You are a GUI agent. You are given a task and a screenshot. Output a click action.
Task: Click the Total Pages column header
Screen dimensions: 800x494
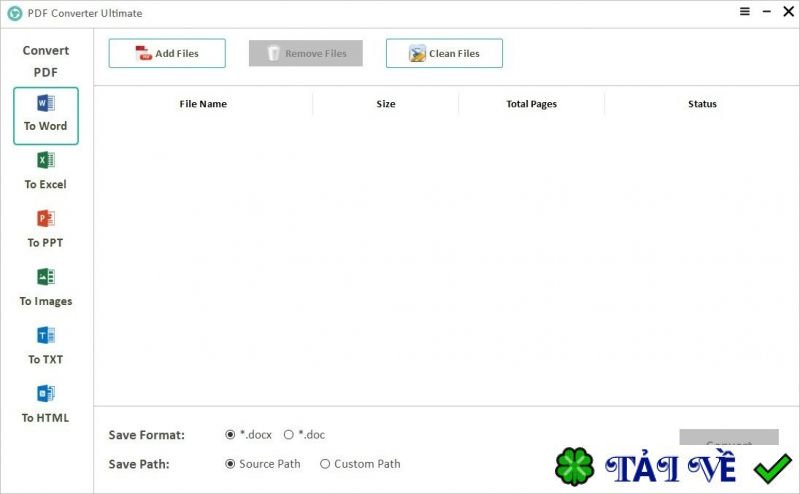[531, 104]
